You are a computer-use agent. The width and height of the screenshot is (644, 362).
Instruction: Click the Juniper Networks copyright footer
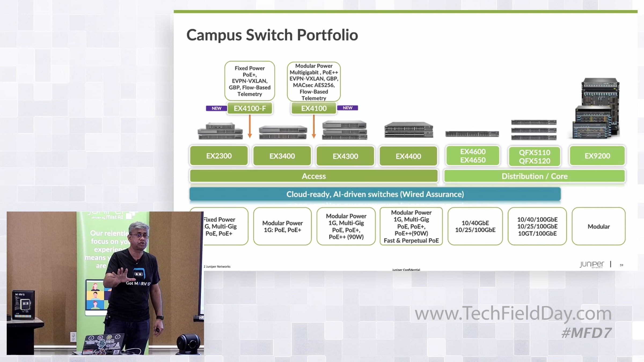(217, 267)
